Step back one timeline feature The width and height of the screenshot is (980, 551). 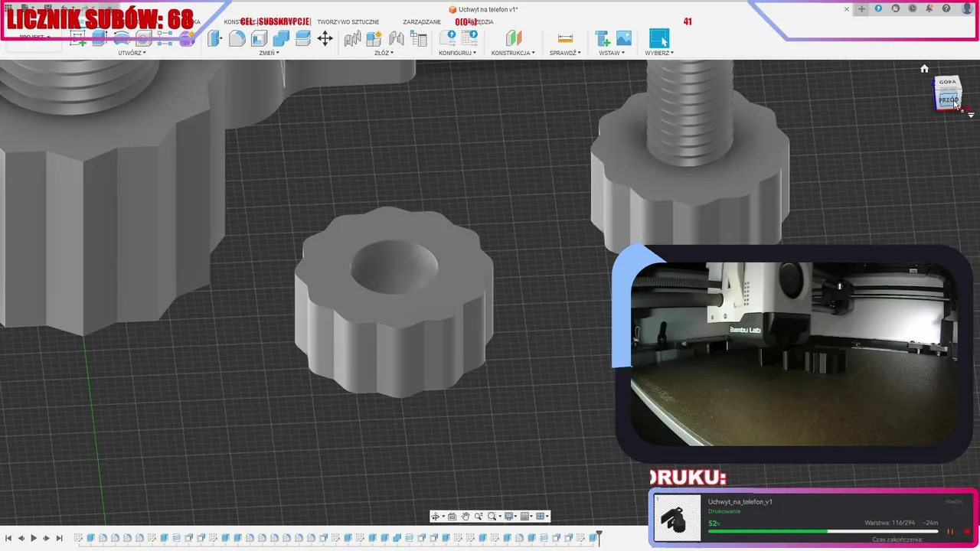[21, 538]
